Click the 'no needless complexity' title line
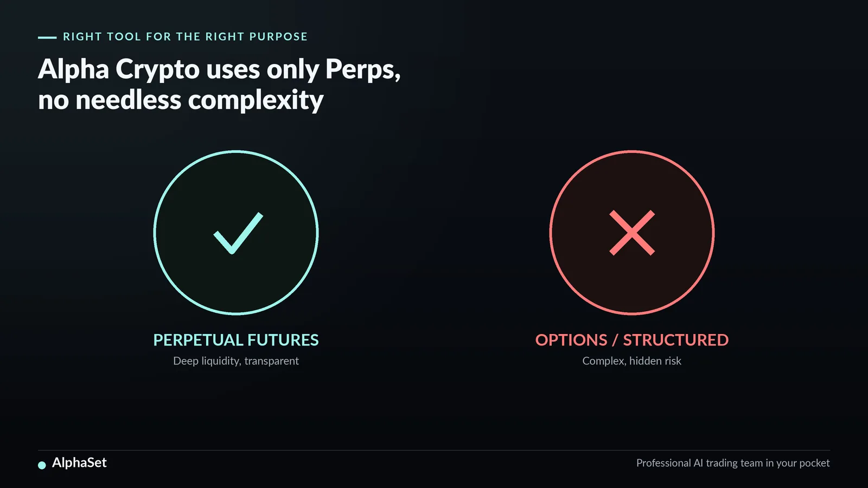This screenshot has height=488, width=868. click(x=181, y=101)
